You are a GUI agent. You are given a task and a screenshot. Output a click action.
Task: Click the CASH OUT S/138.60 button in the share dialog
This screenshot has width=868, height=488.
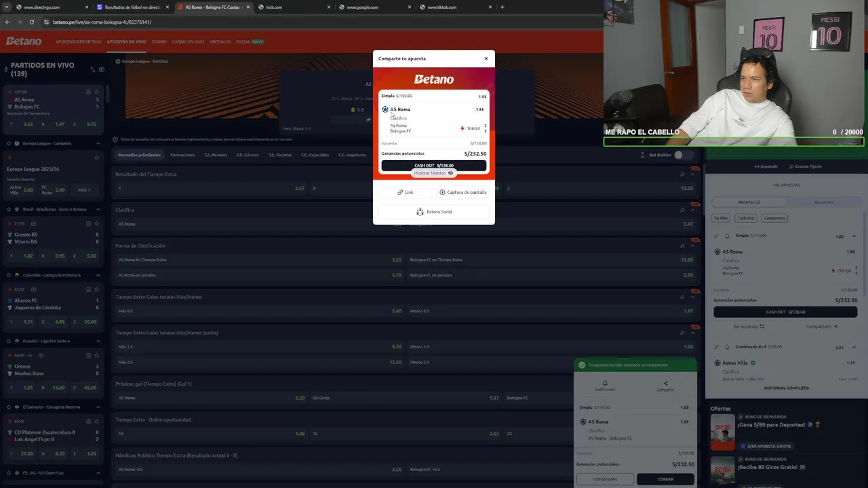[434, 165]
